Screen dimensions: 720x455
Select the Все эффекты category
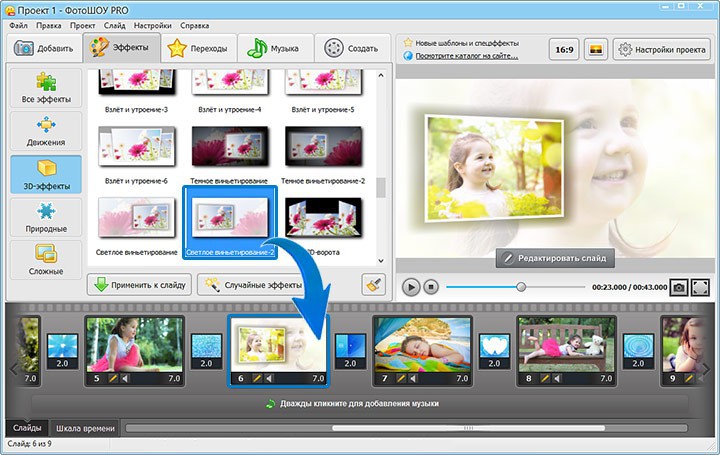[x=46, y=88]
